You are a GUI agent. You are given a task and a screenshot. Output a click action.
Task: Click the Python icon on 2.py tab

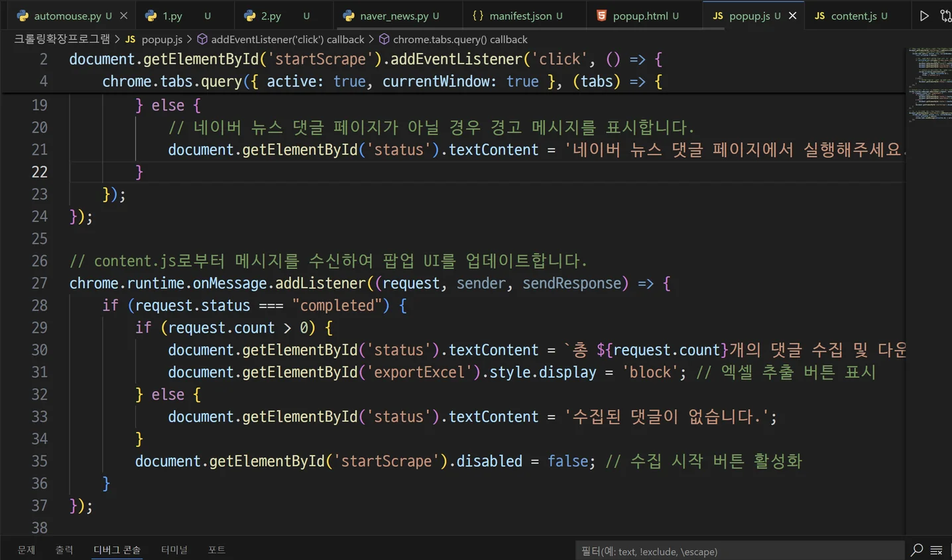pyautogui.click(x=250, y=15)
